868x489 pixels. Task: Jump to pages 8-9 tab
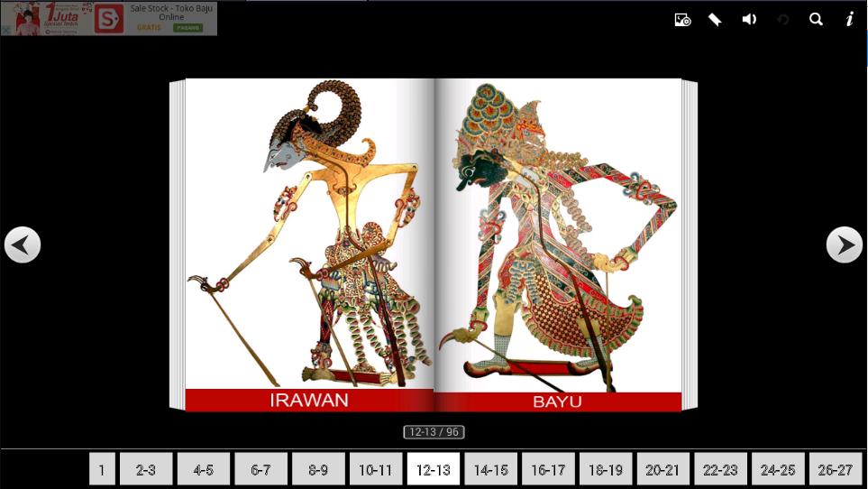pyautogui.click(x=318, y=470)
